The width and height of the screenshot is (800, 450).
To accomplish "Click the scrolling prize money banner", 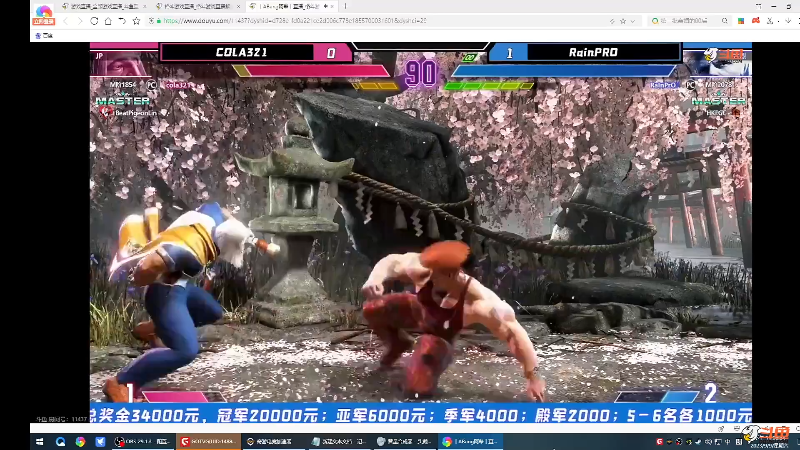I will click(x=420, y=415).
